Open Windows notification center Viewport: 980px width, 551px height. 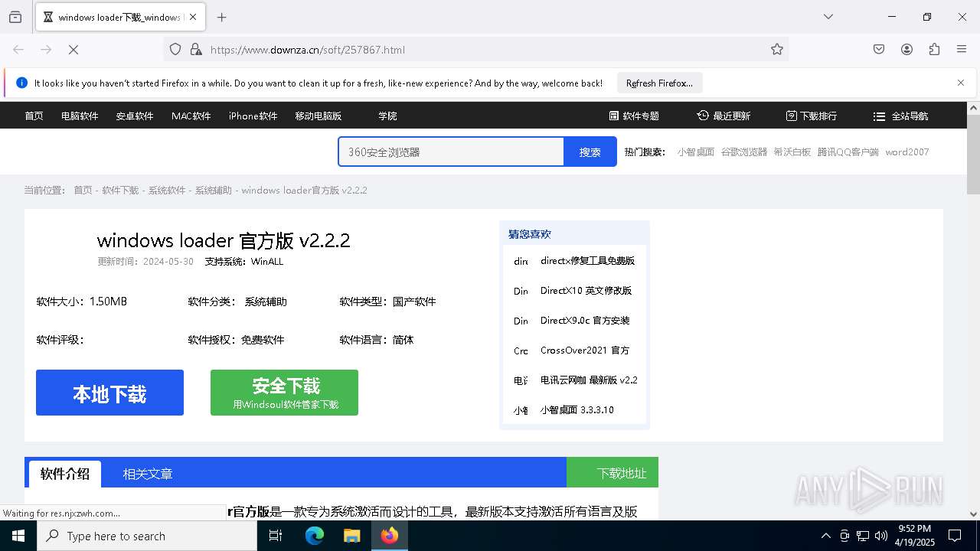click(955, 536)
